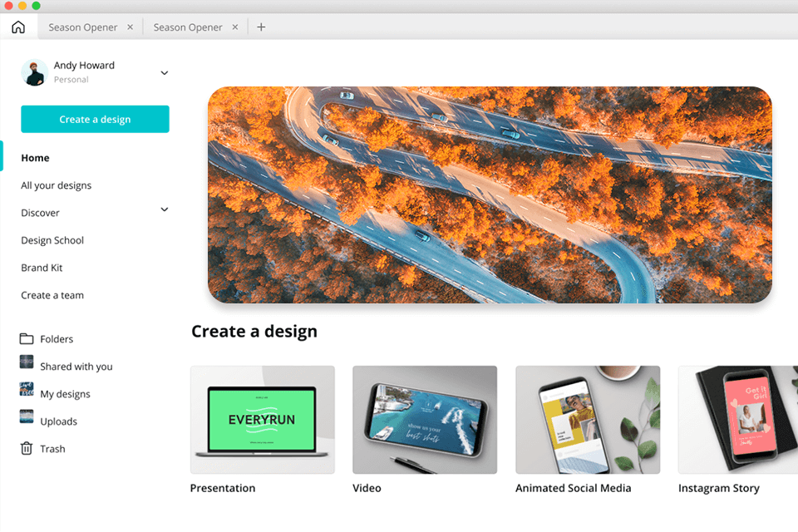Image resolution: width=798 pixels, height=532 pixels.
Task: Open Folders from the sidebar icon
Action: click(x=27, y=338)
